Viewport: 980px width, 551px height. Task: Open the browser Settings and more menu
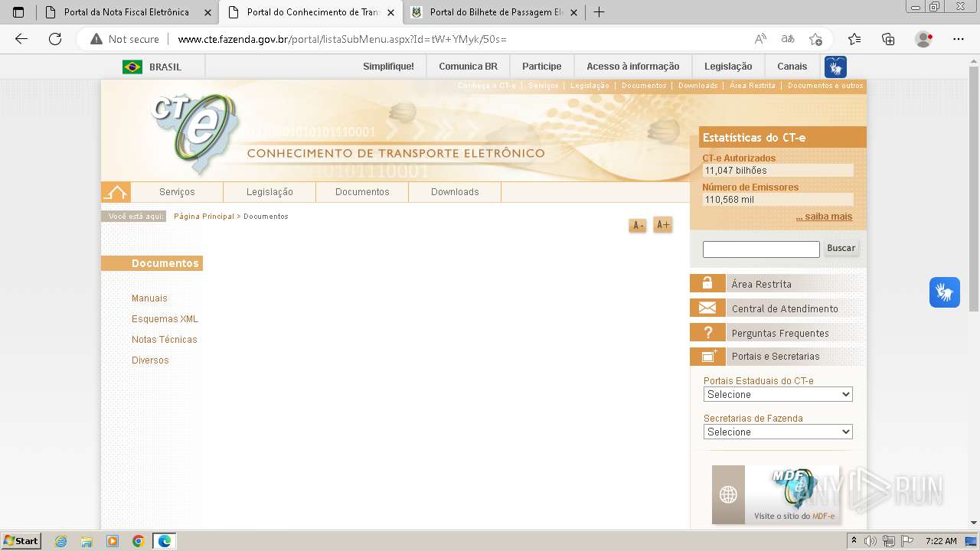click(x=959, y=39)
